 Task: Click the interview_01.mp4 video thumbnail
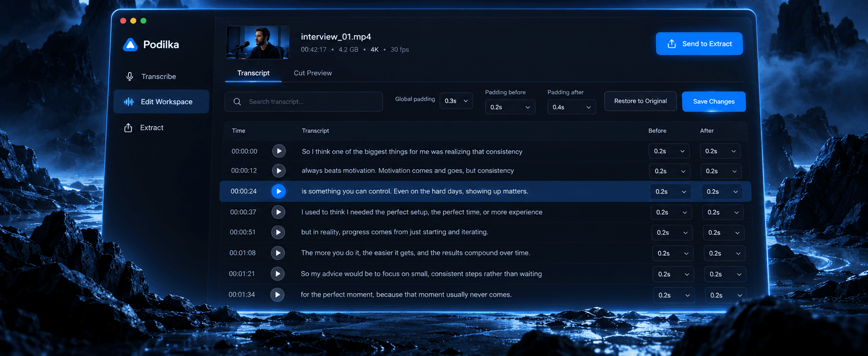coord(257,42)
